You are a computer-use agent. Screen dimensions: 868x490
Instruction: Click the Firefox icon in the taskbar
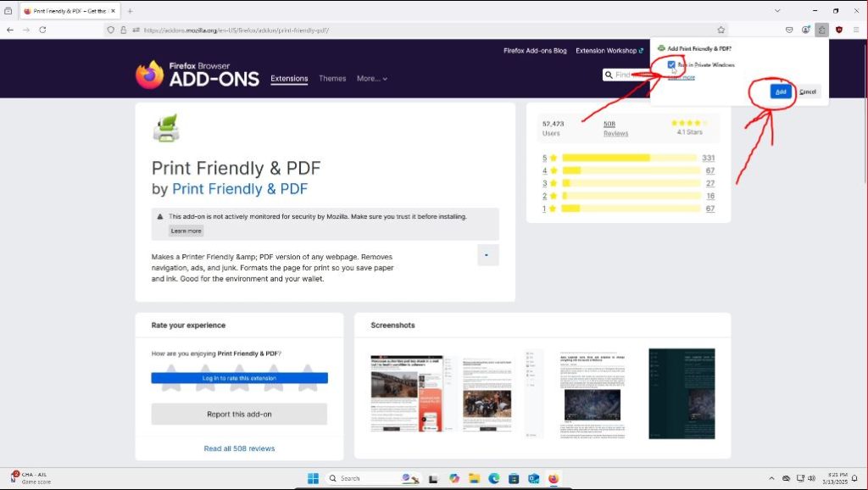tap(554, 478)
